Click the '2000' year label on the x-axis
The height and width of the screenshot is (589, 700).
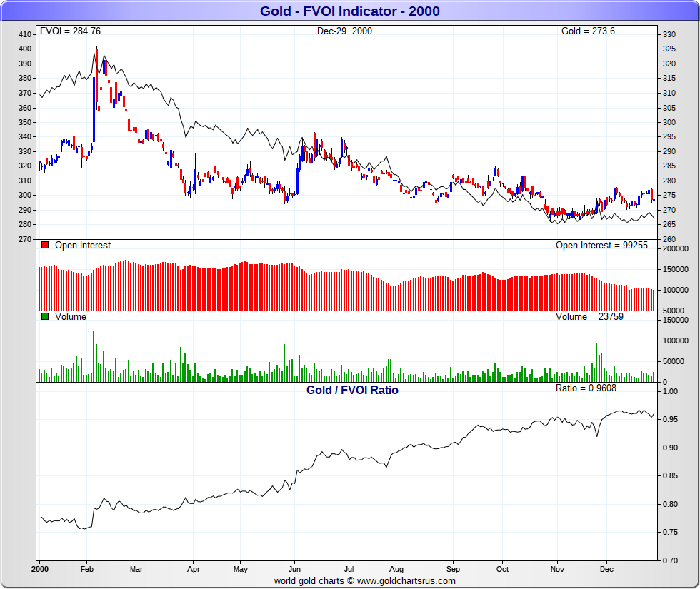(41, 570)
